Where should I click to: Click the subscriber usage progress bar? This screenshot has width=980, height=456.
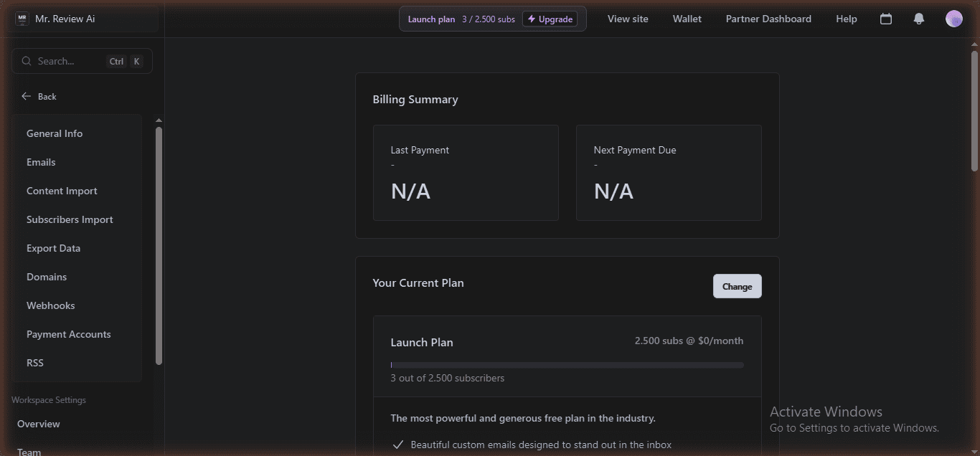pos(567,365)
